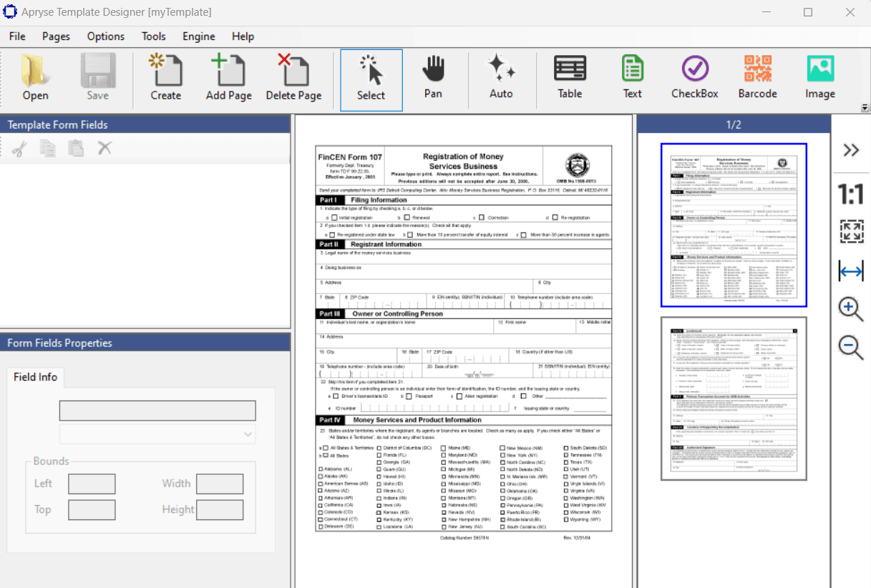The height and width of the screenshot is (588, 871).
Task: Set zoom to 1:1 actual size
Action: click(x=850, y=194)
